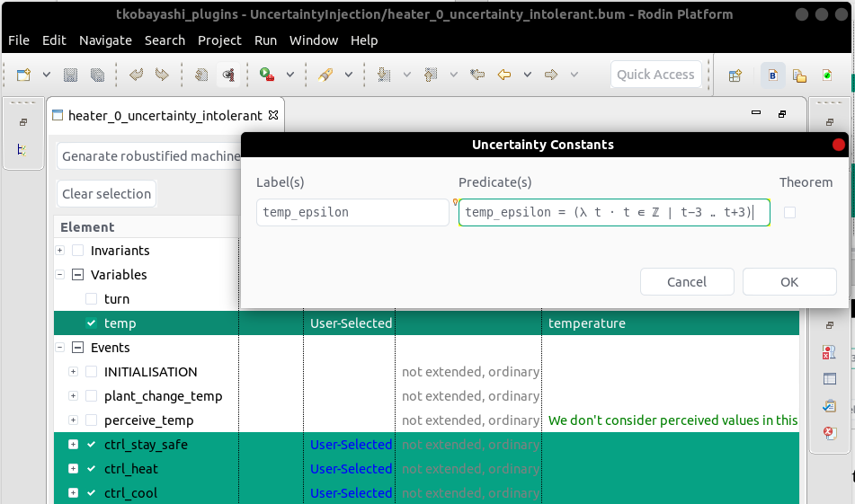Image resolution: width=855 pixels, height=504 pixels.
Task: Click the Redo arrow icon
Action: click(x=162, y=75)
